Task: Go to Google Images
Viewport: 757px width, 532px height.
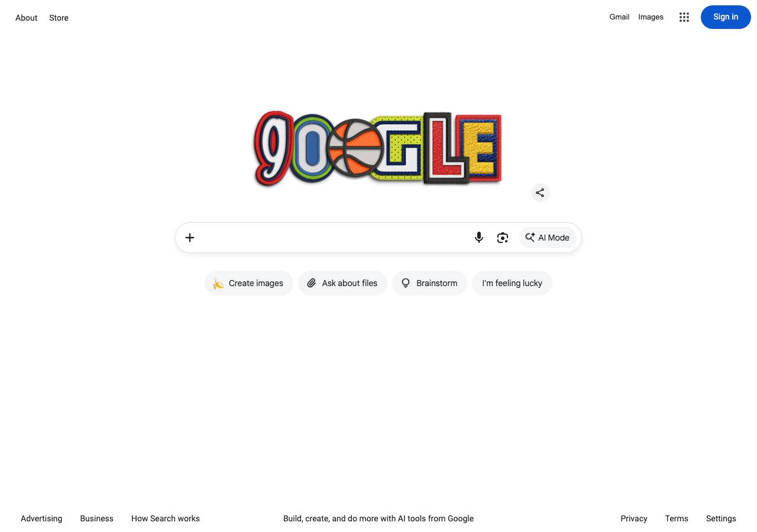Action: (x=651, y=17)
